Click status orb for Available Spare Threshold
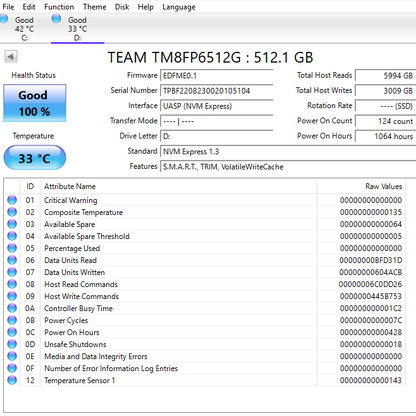Image resolution: width=416 pixels, height=416 pixels. (x=12, y=236)
